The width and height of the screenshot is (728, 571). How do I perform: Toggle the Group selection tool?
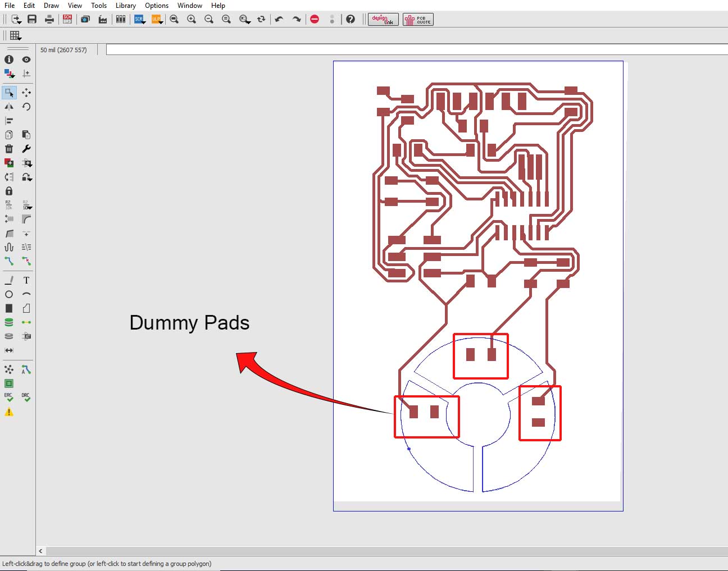(x=9, y=93)
